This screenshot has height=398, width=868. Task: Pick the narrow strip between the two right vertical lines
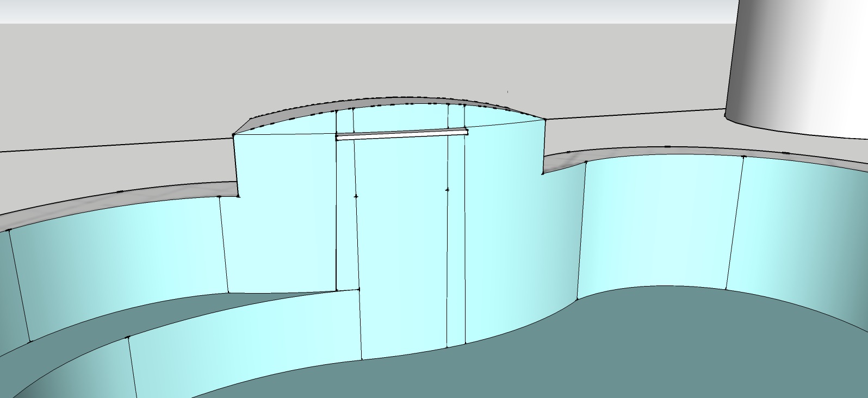pos(456,245)
